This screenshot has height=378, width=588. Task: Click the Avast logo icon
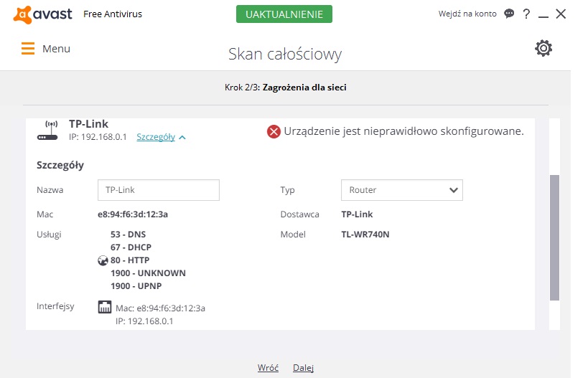coord(22,14)
